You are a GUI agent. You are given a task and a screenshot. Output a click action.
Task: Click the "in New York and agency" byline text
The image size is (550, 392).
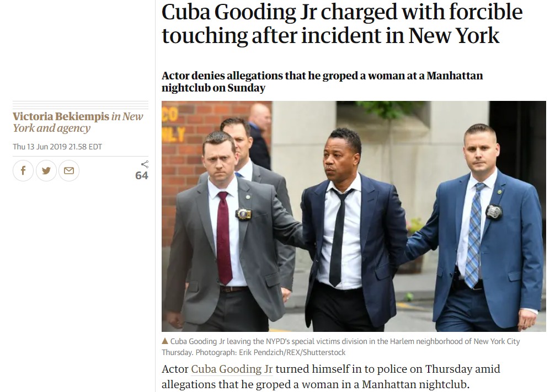coord(78,122)
